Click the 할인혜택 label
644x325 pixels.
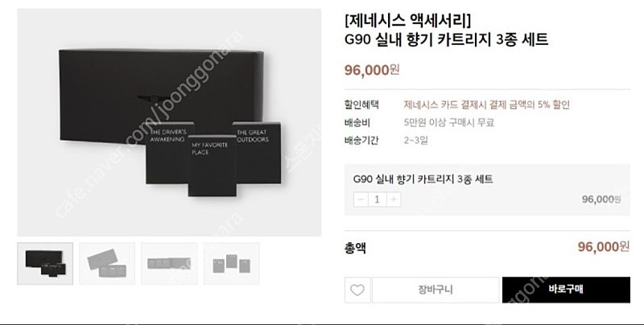point(361,105)
